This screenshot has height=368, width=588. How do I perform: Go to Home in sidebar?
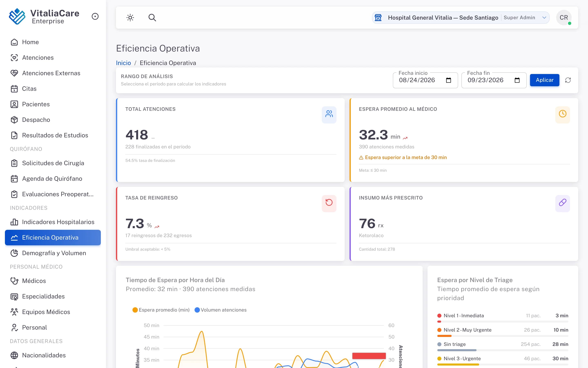pos(53,42)
